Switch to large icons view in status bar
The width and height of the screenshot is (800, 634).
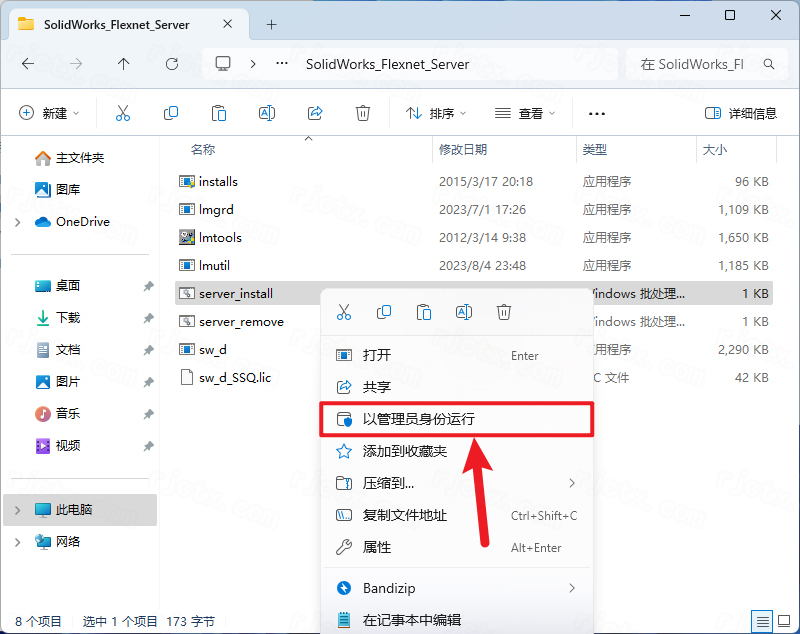coord(783,621)
